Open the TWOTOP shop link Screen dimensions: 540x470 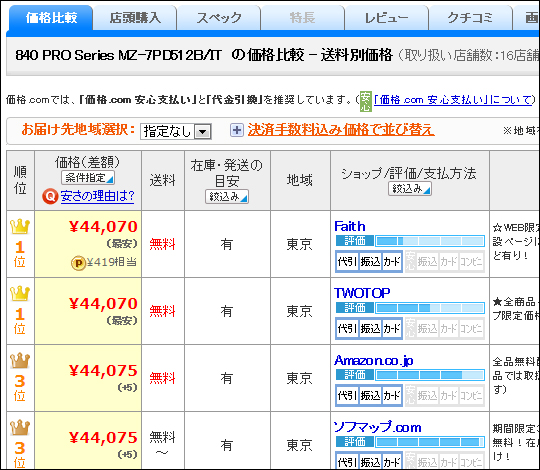pyautogui.click(x=362, y=293)
